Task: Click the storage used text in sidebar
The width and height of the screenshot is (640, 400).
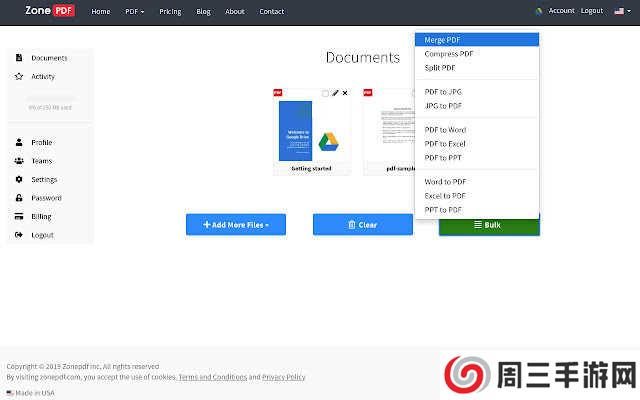Action: (x=50, y=107)
